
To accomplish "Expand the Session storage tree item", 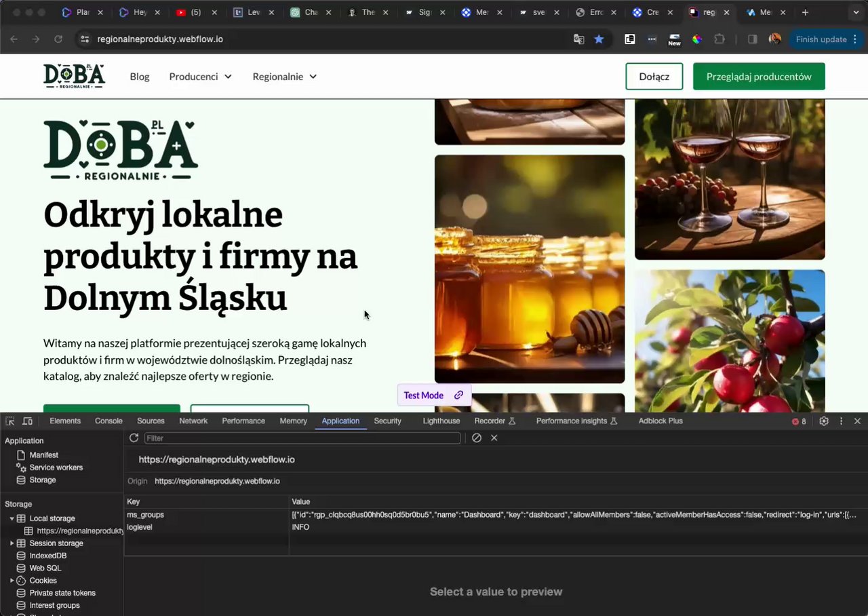I will click(x=12, y=543).
